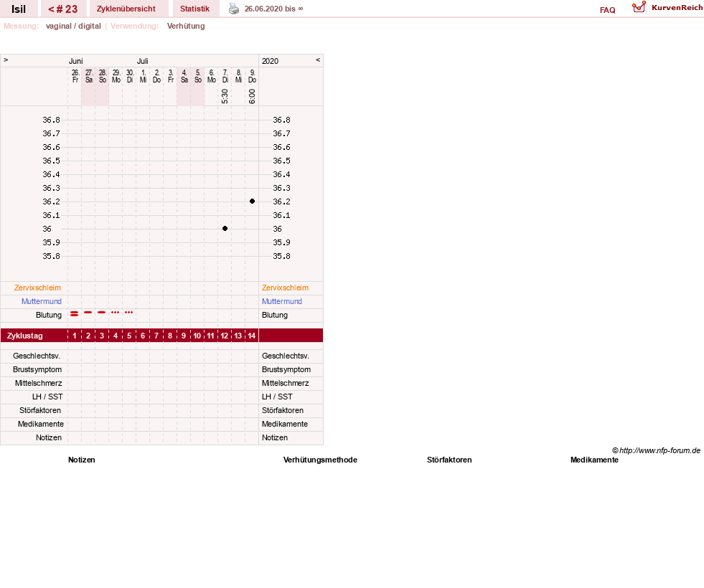704x588 pixels.
Task: Click the left Mittelschmerz row label
Action: pos(39,383)
